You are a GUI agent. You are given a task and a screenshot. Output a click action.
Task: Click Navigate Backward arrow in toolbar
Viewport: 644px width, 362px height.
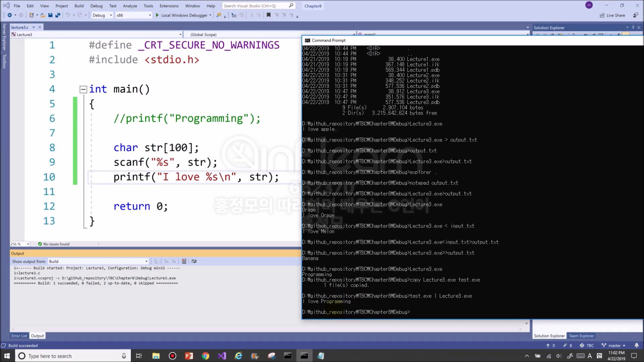[9, 15]
